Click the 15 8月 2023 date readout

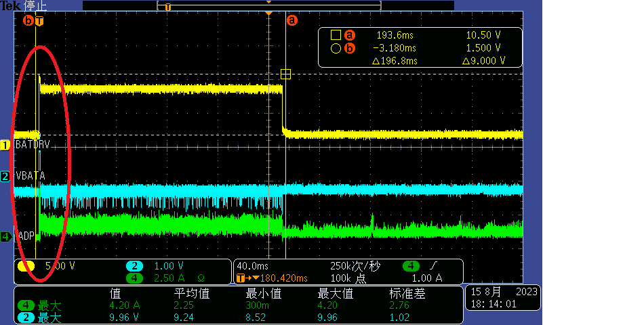pos(504,292)
